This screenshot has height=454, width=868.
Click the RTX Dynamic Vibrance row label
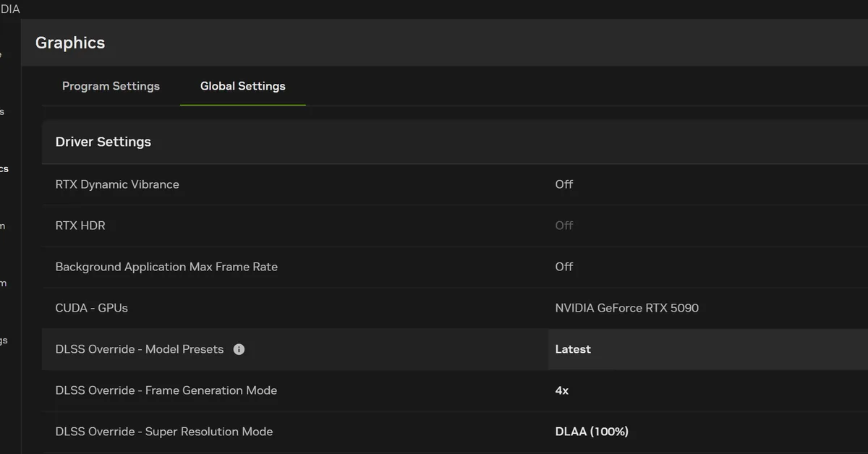click(x=117, y=184)
